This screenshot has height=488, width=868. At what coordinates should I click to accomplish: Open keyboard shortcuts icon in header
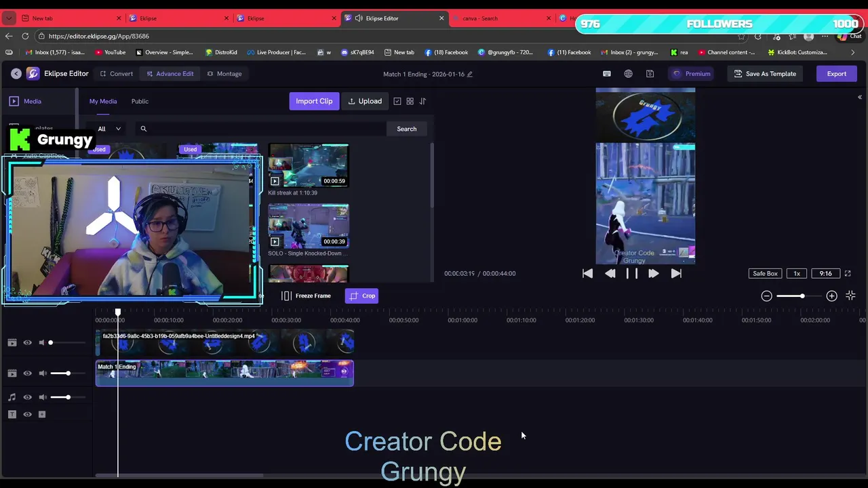(607, 74)
